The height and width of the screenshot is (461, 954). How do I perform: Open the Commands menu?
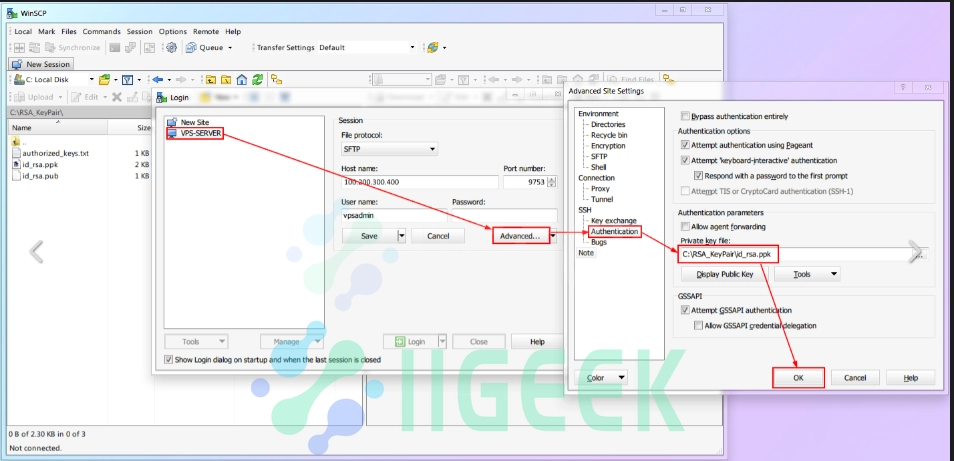click(101, 31)
